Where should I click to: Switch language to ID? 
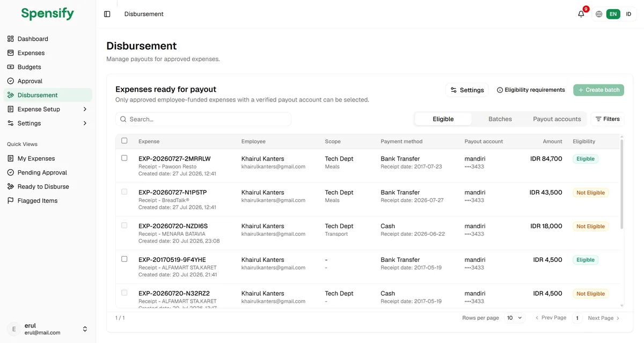point(628,14)
